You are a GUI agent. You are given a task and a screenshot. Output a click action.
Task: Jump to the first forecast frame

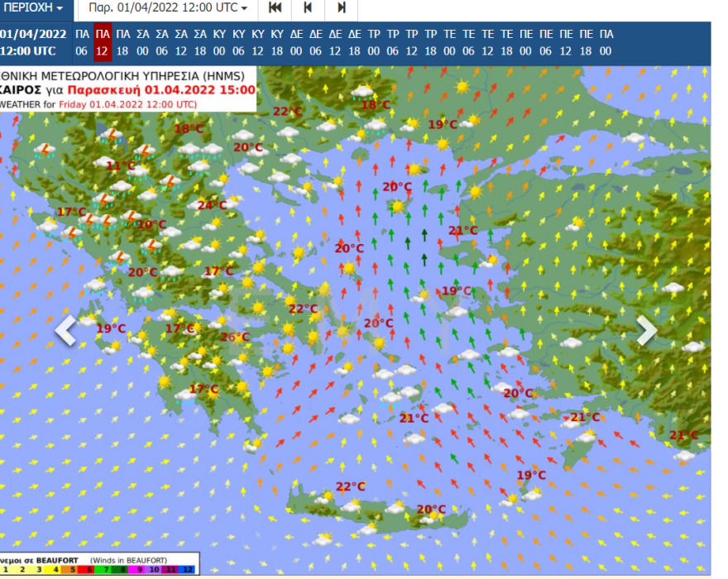click(275, 8)
